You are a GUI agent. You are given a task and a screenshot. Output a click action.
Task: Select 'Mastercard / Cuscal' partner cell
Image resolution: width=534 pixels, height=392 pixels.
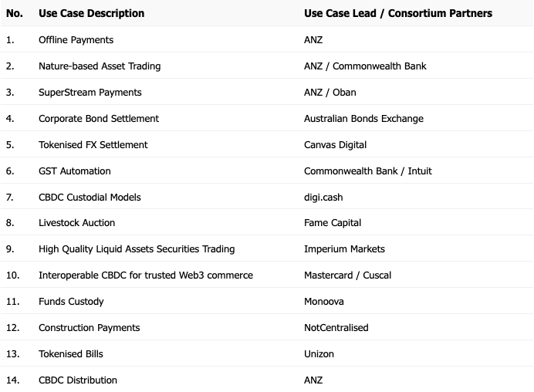pyautogui.click(x=347, y=275)
